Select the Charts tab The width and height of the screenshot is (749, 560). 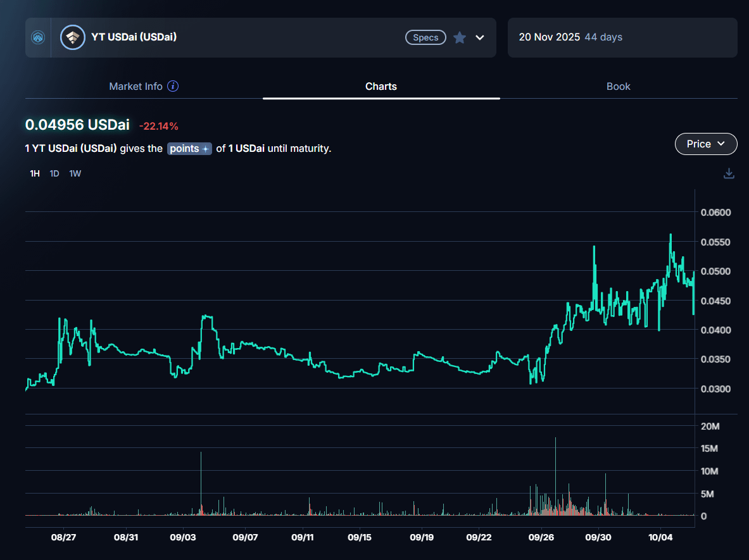pos(381,87)
